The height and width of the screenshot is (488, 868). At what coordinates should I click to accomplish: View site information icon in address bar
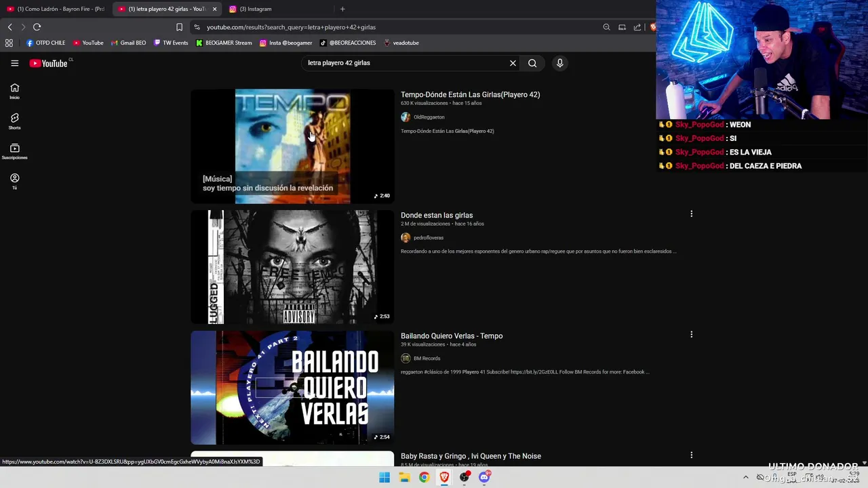pos(197,27)
